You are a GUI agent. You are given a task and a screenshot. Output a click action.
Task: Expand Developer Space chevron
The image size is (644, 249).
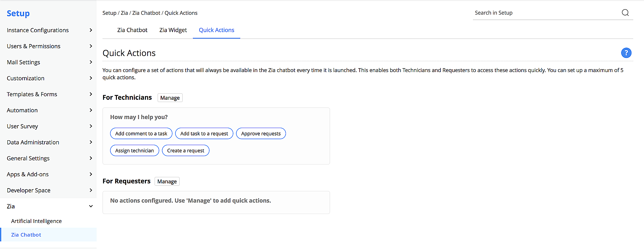[91, 190]
